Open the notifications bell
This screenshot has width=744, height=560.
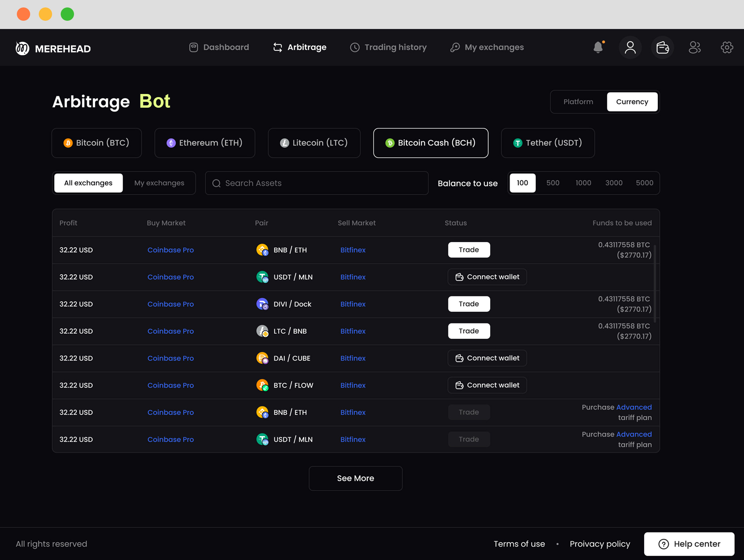(598, 47)
